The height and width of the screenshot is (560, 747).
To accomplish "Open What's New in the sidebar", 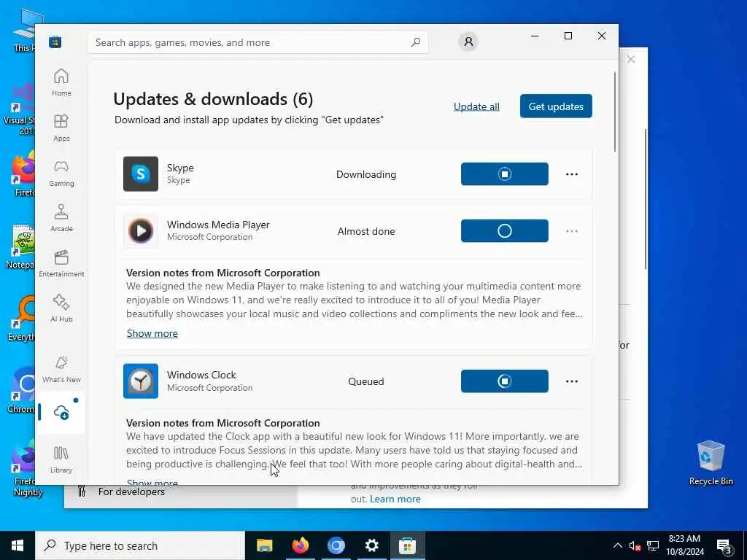I will point(61,369).
